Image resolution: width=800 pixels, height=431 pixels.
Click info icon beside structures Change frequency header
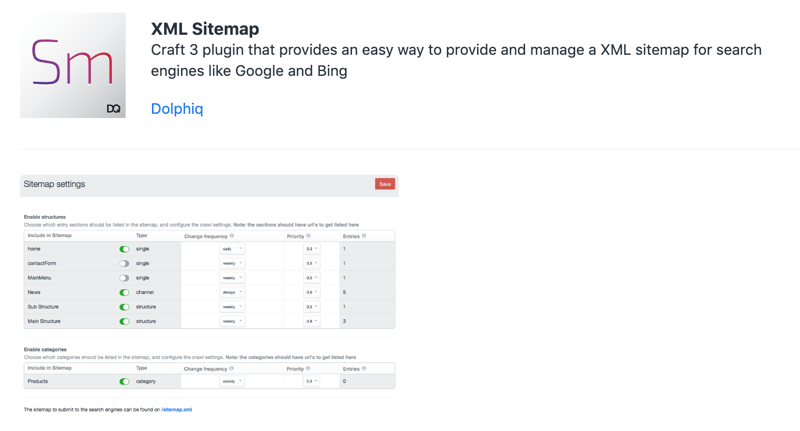tap(232, 236)
